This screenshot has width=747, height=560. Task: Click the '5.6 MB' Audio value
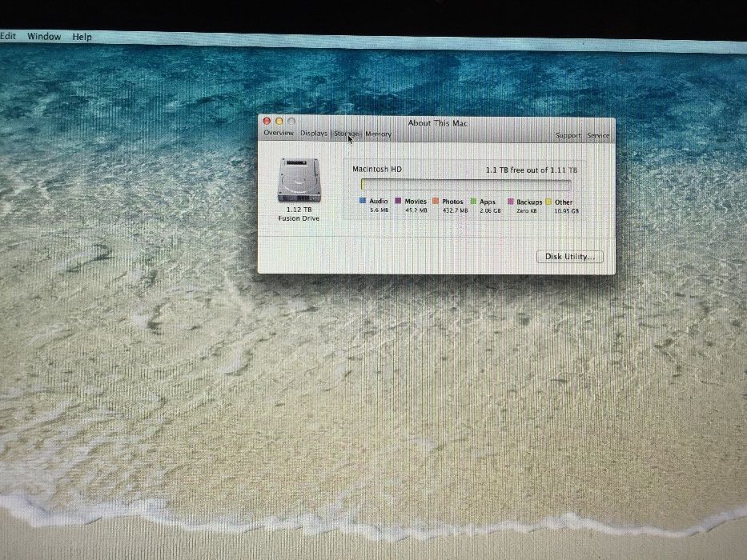tap(380, 210)
